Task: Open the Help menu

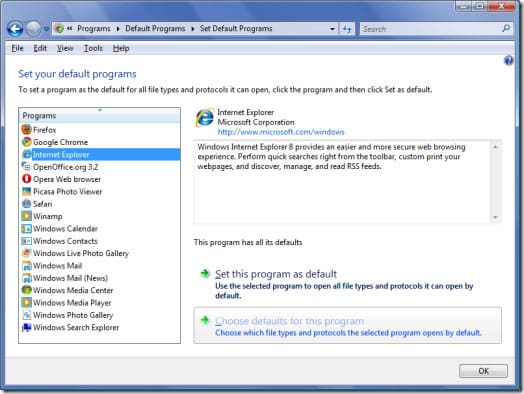Action: [121, 48]
